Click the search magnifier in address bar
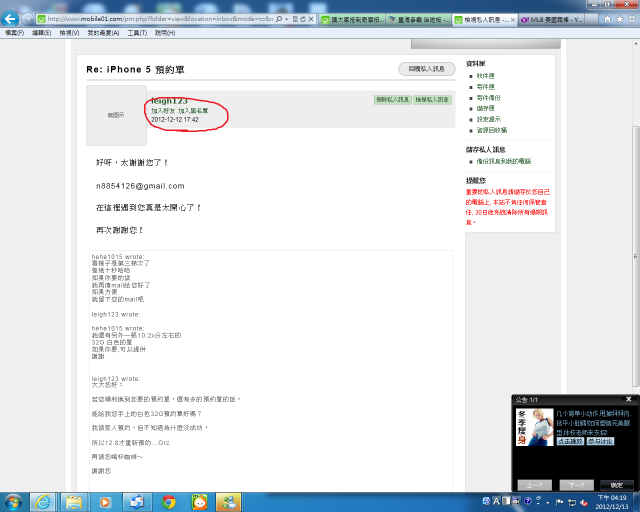The width and height of the screenshot is (640, 512). tap(279, 19)
